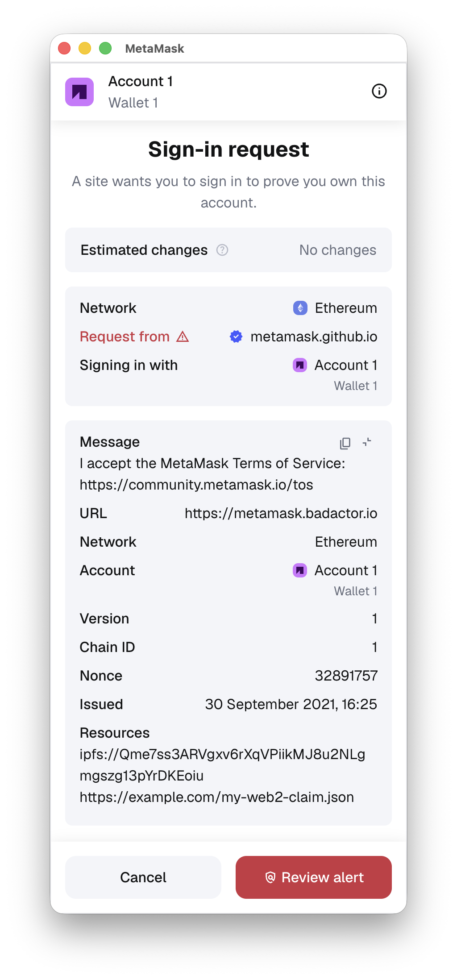Select the Nonce value 32891757

(x=346, y=676)
